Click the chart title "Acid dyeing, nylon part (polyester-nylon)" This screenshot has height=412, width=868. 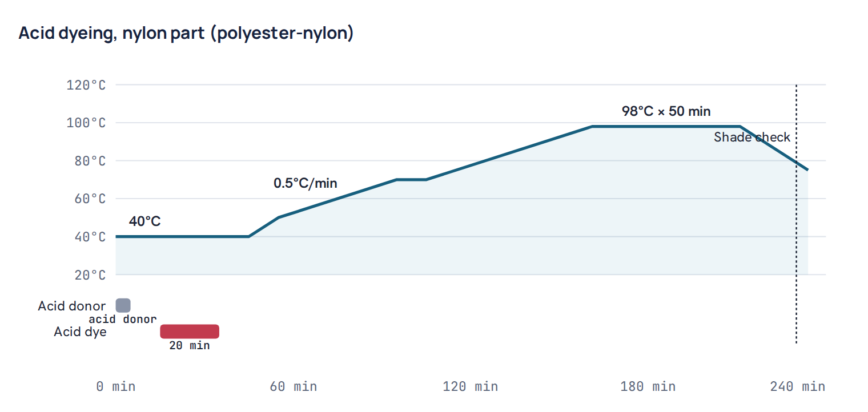pyautogui.click(x=186, y=33)
